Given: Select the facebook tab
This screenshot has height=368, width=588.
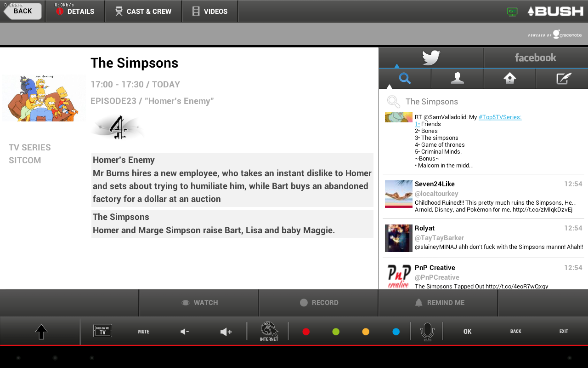Looking at the screenshot, I should pos(536,57).
